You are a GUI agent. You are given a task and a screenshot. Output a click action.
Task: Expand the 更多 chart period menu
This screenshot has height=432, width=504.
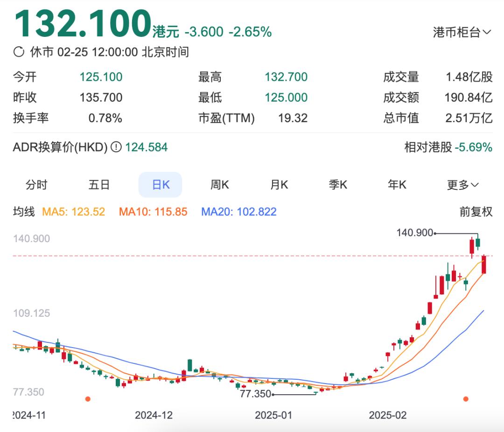462,185
